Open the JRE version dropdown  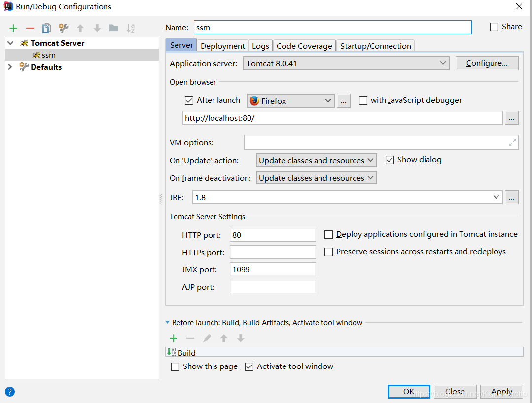point(496,197)
